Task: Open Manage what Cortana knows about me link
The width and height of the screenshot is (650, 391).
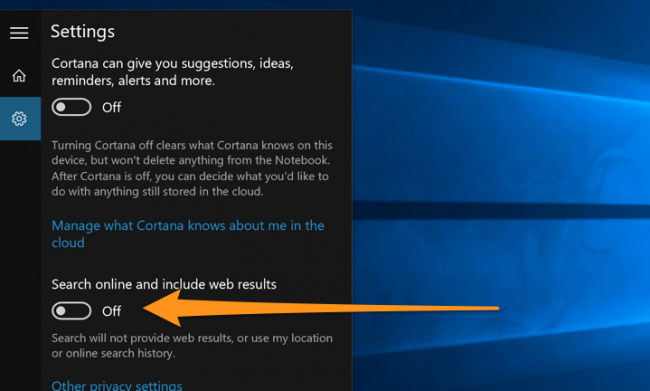Action: point(188,234)
